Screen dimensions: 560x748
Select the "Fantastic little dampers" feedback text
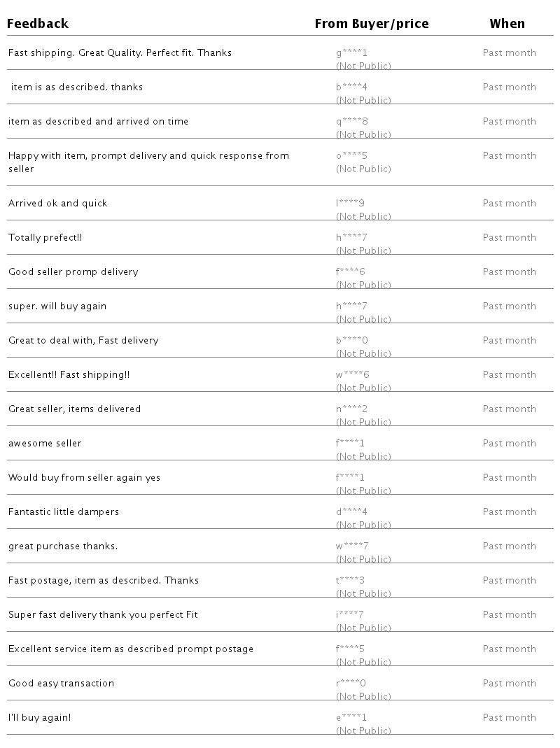[x=64, y=512]
